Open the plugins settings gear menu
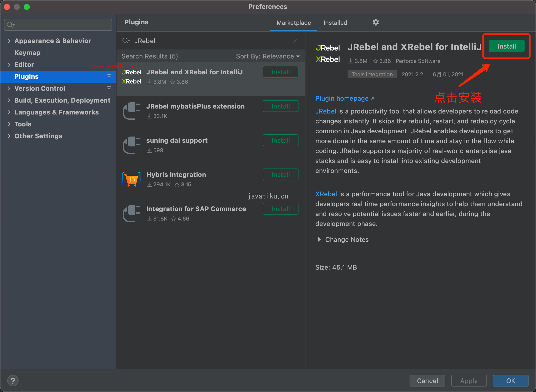The height and width of the screenshot is (392, 536). coord(376,23)
